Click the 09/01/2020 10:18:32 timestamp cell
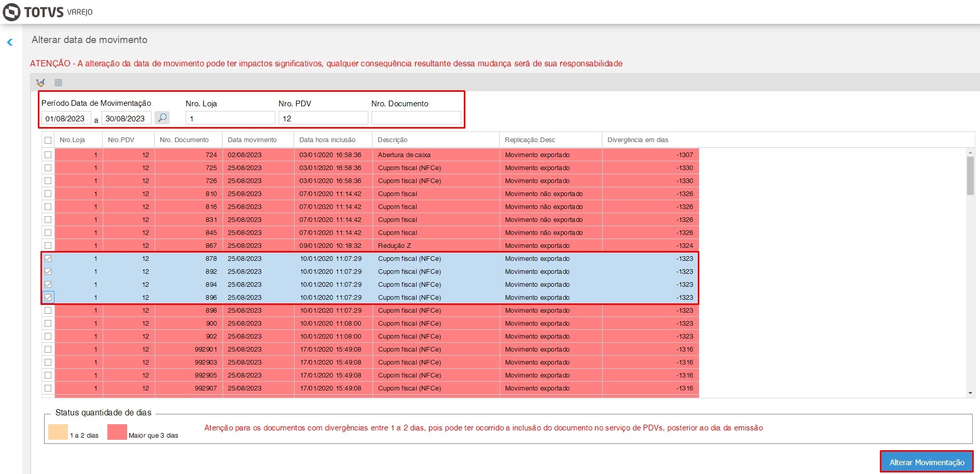This screenshot has width=980, height=474. [x=333, y=245]
